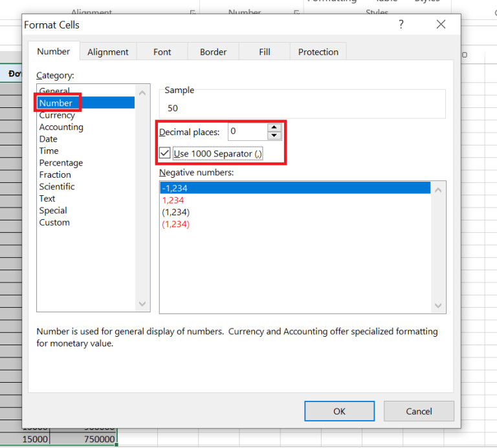
Task: Select worksheet cell containing 15000
Action: [x=25, y=439]
